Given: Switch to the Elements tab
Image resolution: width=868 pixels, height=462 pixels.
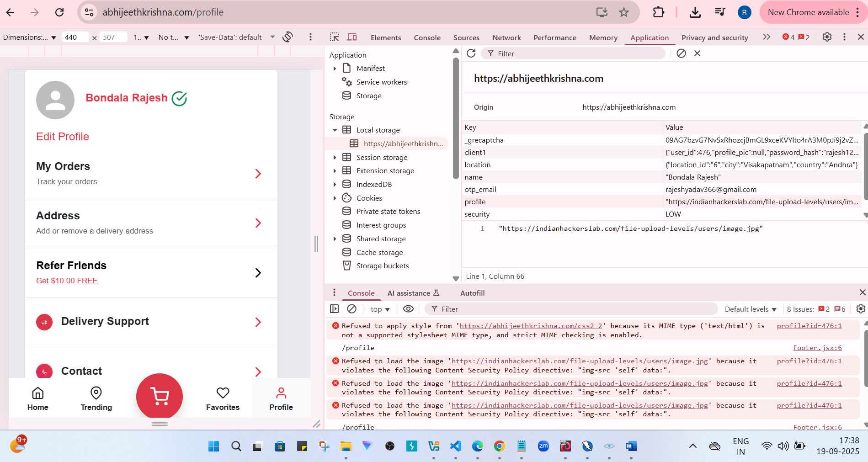Looking at the screenshot, I should (385, 37).
